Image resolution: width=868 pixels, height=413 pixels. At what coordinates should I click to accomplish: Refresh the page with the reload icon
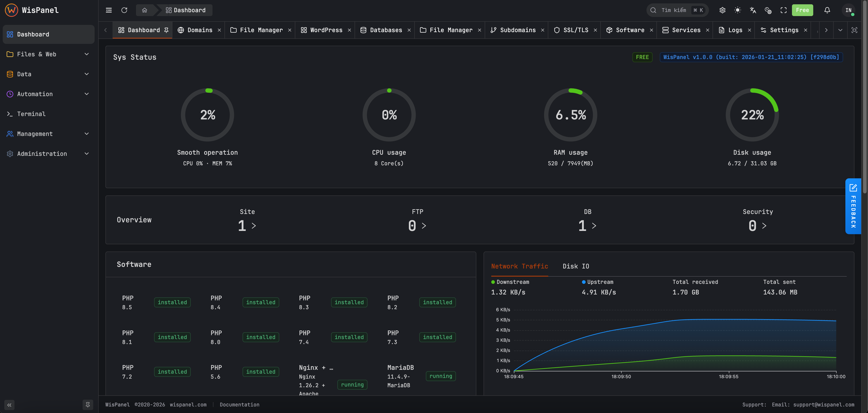(124, 10)
